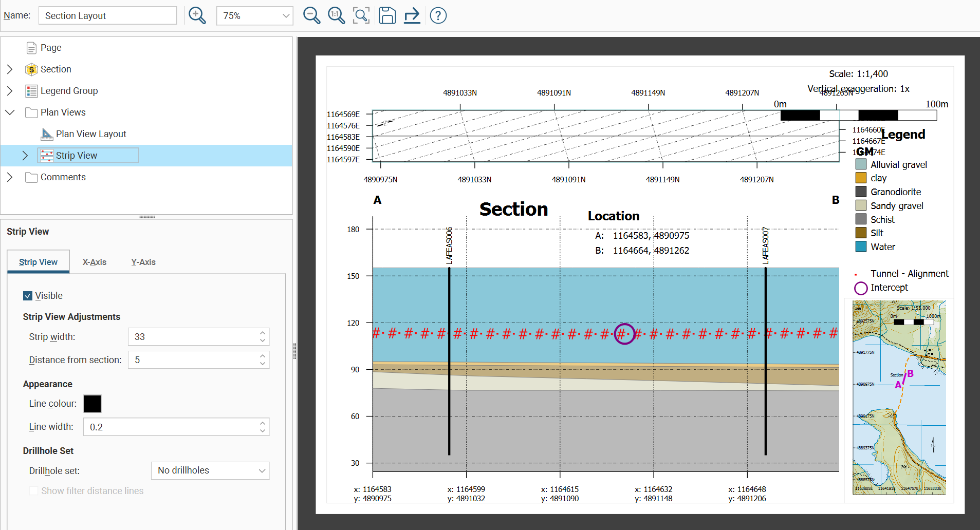Expand the Legend Group tree node
The image size is (980, 530).
[x=10, y=91]
